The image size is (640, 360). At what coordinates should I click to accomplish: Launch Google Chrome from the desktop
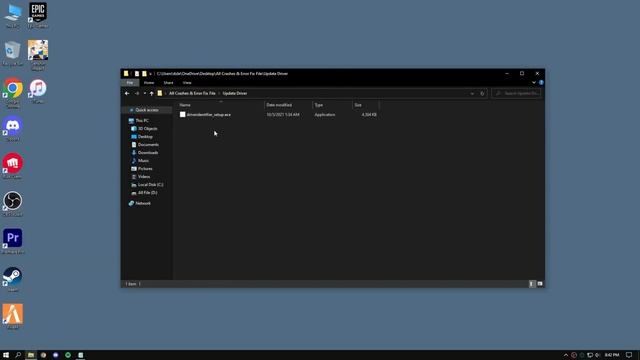coord(13,93)
